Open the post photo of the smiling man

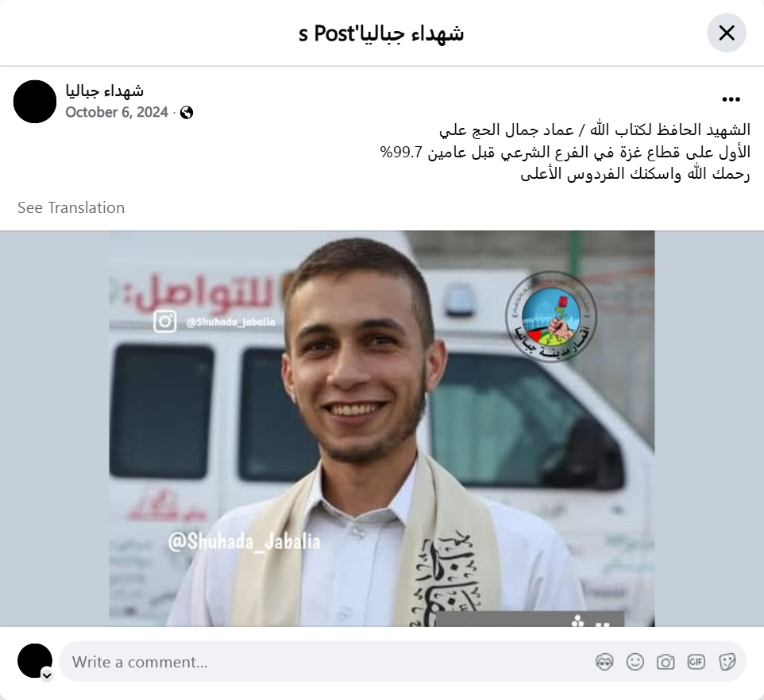tap(381, 428)
